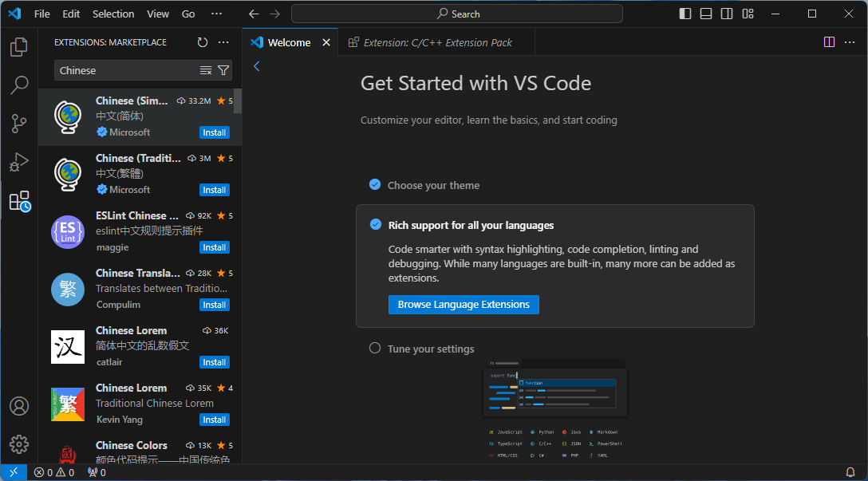Expand the Choose your theme step
Screen dimensions: 868x481
(x=433, y=185)
